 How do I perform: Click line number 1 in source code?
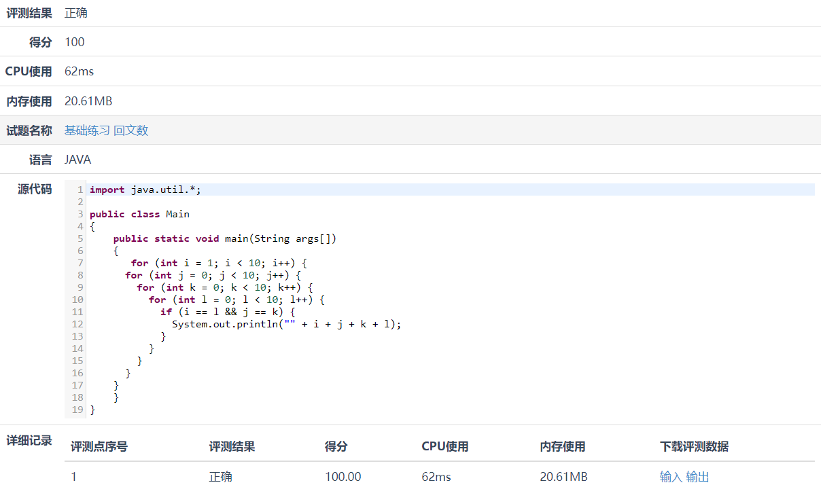(80, 190)
